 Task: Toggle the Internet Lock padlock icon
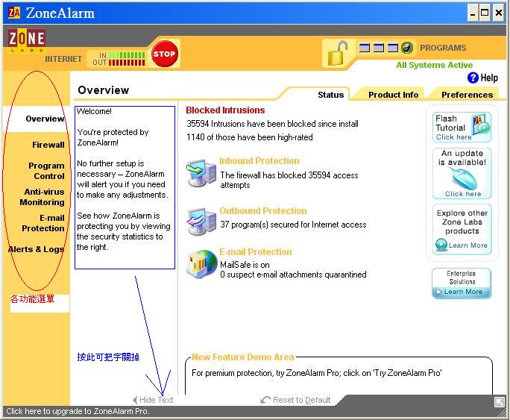(x=337, y=53)
